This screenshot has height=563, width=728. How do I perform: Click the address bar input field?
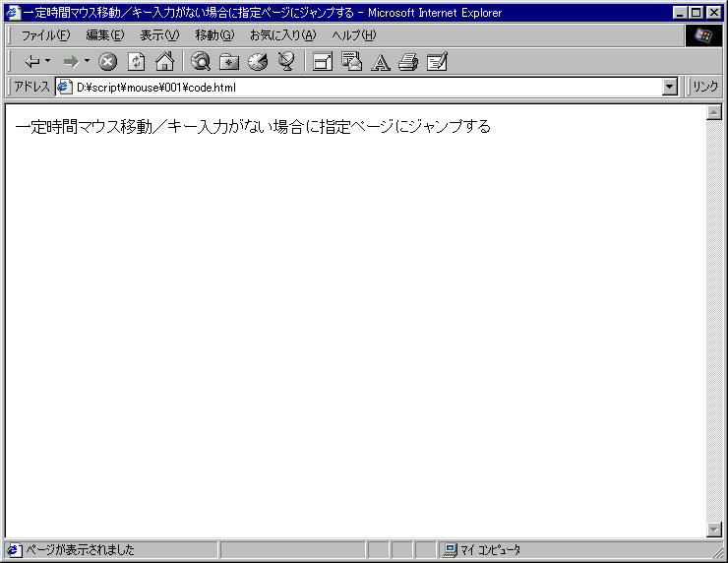[367, 87]
